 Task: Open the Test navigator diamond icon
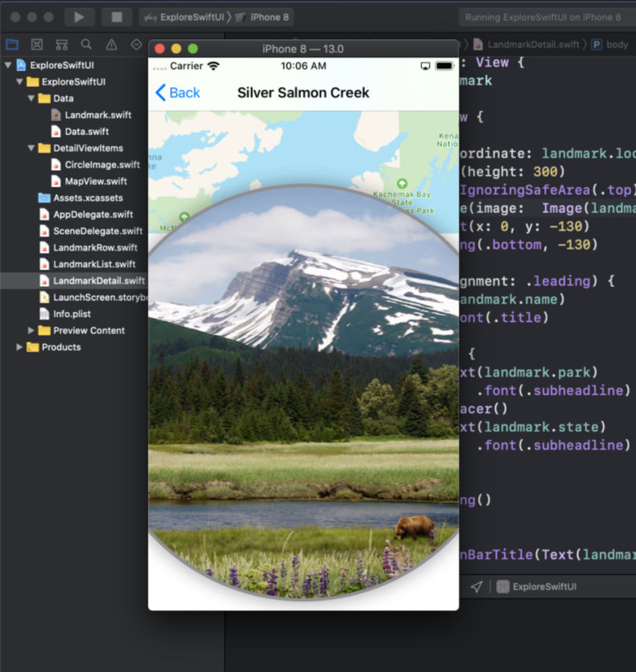click(137, 44)
